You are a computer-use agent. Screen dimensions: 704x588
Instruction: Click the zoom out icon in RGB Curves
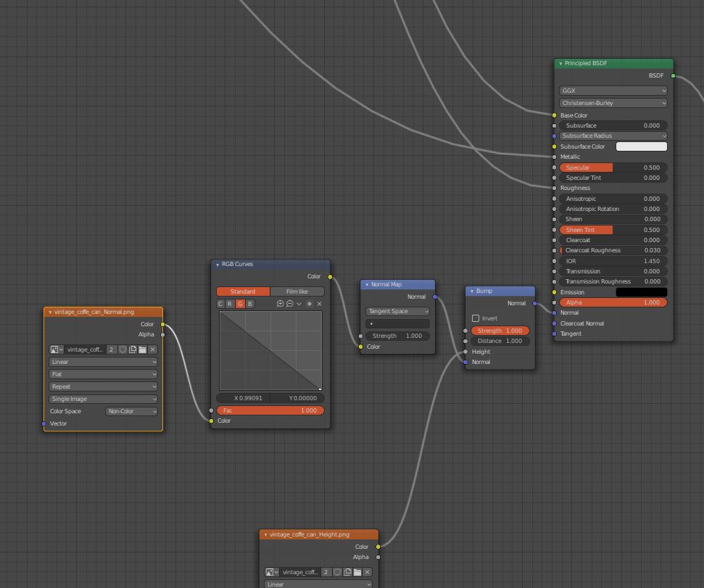click(x=289, y=304)
